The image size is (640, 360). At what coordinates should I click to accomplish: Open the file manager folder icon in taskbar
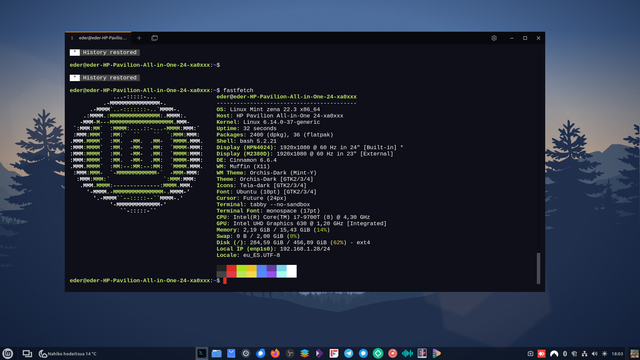coord(216,353)
